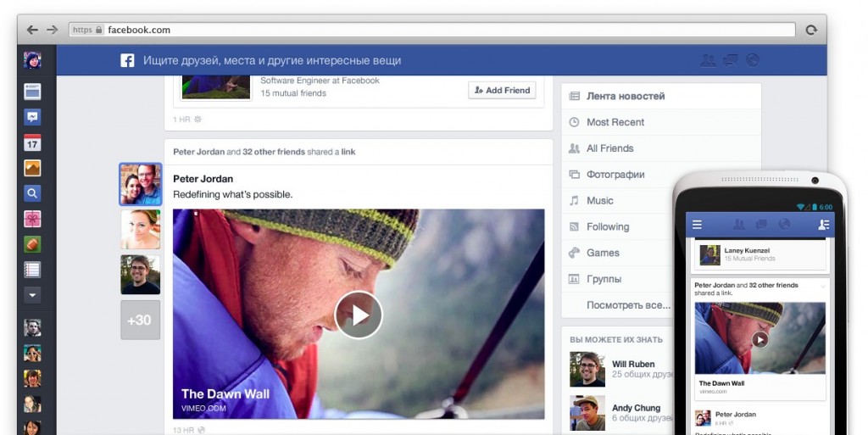Click the globe notifications icon in header

752,60
